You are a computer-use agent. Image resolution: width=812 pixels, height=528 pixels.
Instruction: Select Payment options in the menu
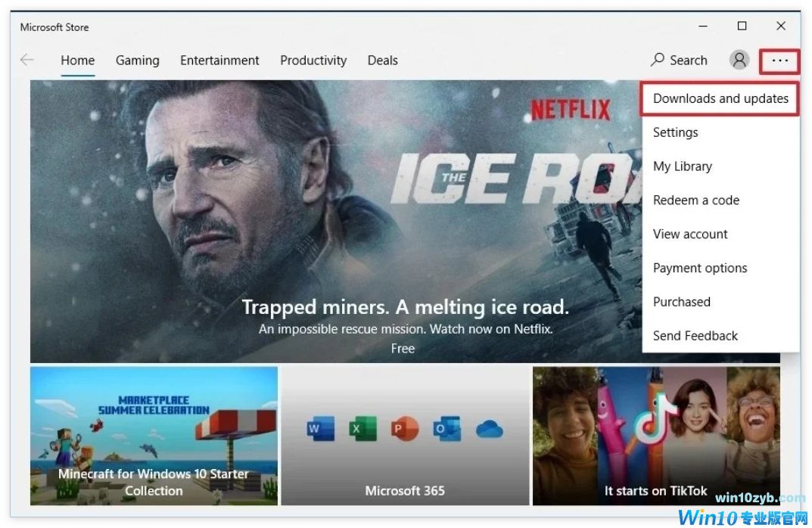(720, 268)
